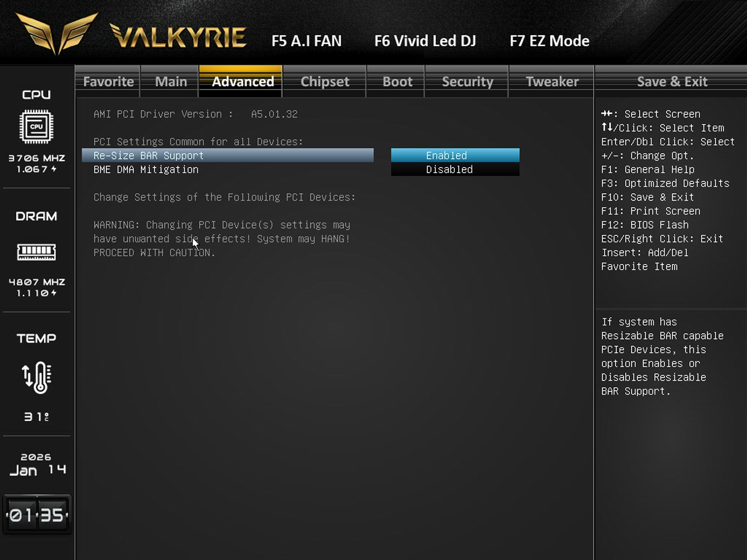Open the Boot tab
The image size is (747, 560).
coord(397,82)
